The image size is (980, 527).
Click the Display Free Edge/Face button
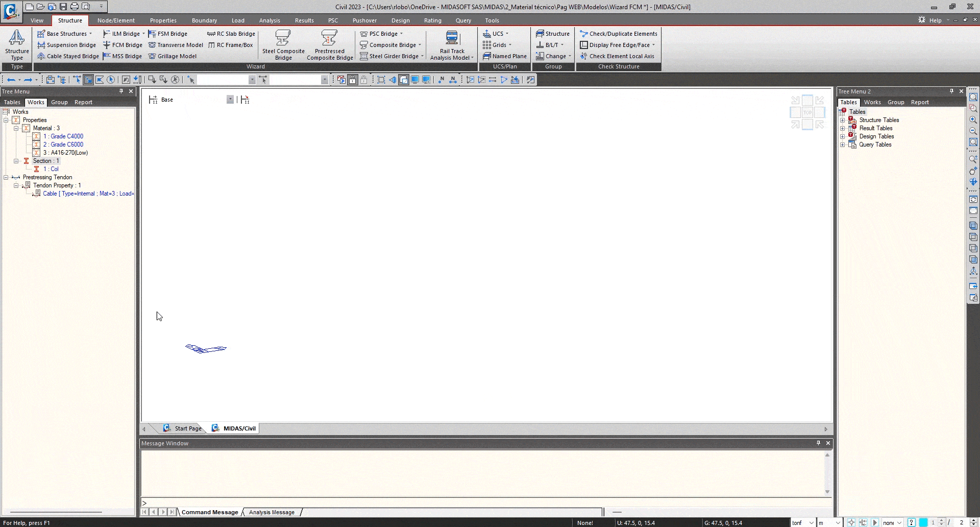click(x=618, y=45)
